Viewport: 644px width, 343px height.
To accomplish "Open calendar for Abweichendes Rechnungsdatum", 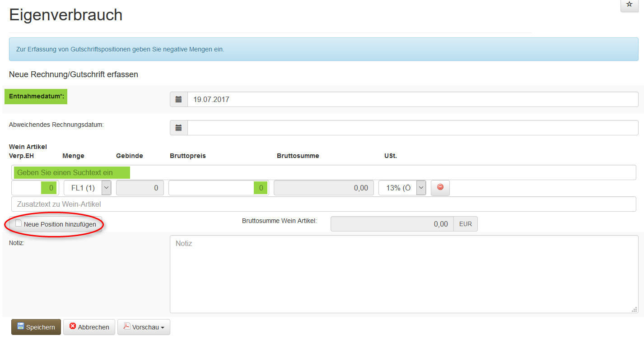I will point(178,128).
